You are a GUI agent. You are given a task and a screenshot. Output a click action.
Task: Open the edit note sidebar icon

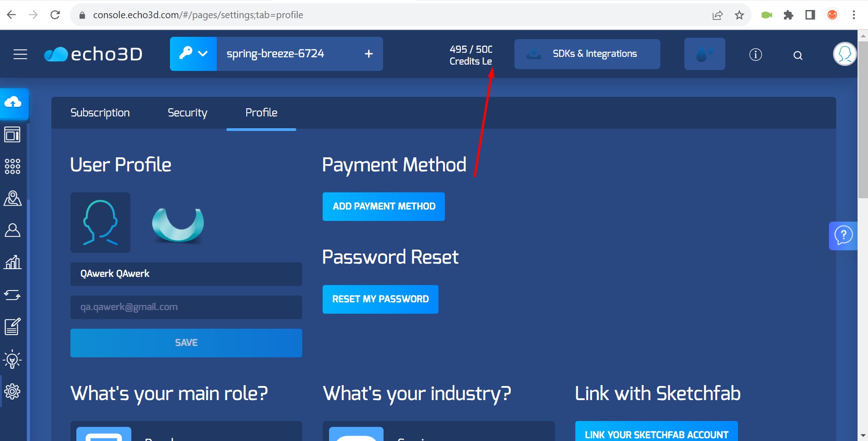pyautogui.click(x=12, y=326)
